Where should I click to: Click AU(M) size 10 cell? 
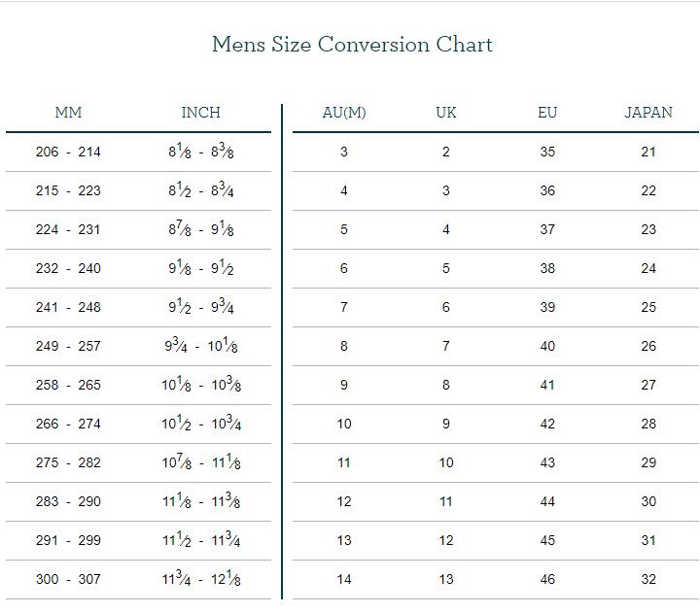[x=344, y=425]
